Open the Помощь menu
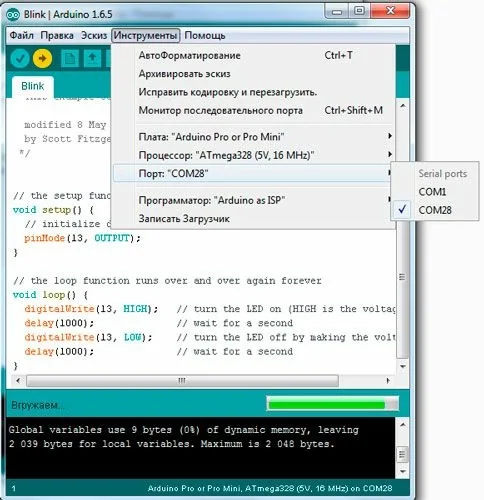This screenshot has height=500, width=484. coord(205,35)
